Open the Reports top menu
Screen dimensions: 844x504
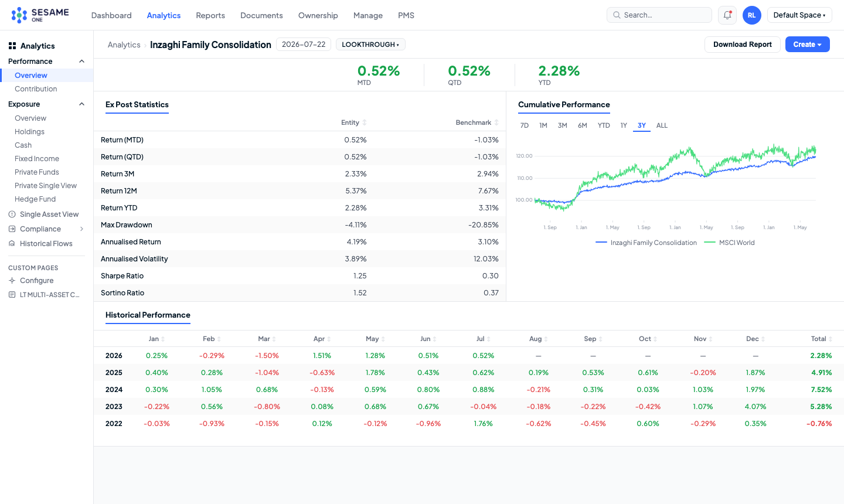(210, 15)
